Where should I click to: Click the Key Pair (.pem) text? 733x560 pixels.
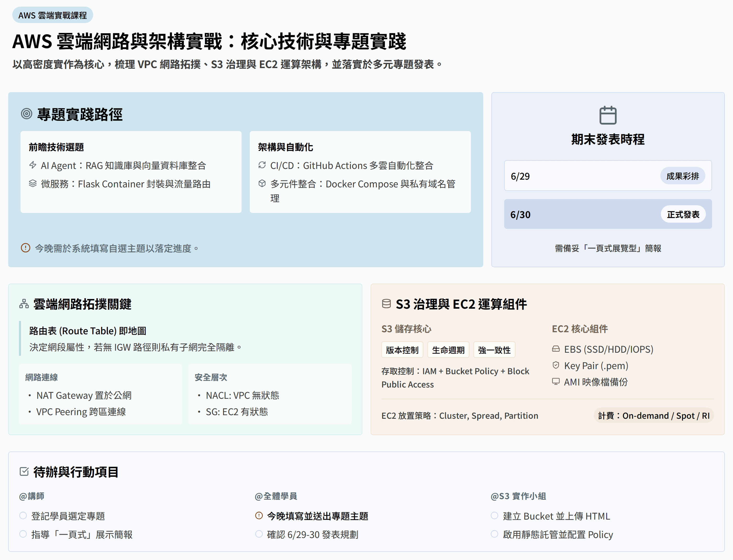click(x=596, y=365)
